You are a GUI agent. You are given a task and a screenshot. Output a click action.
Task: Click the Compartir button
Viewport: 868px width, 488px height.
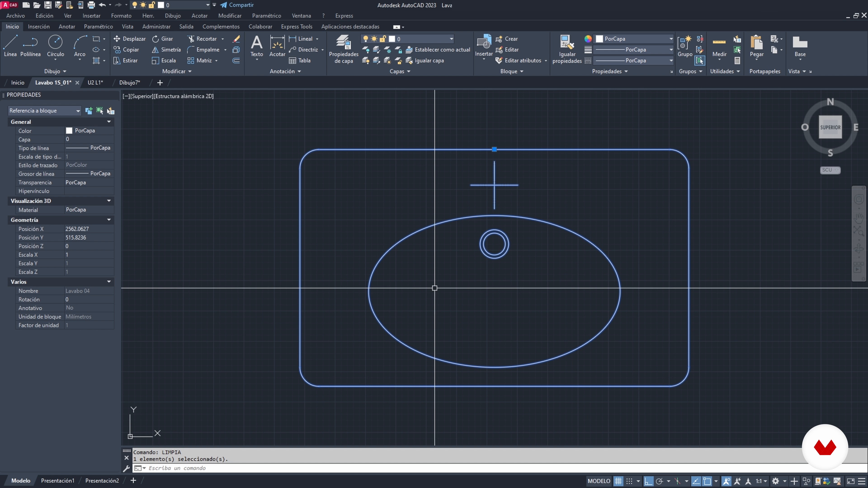(x=237, y=5)
